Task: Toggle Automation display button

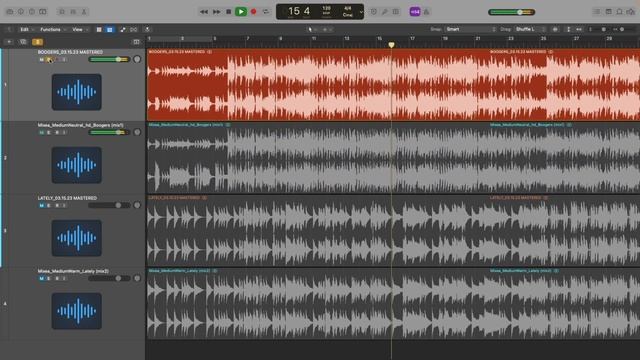Action: 123,29
